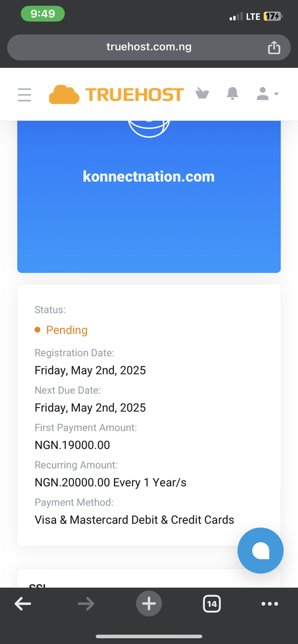Tap the TRUEHOST brand text
This screenshot has height=644, width=298.
(134, 94)
